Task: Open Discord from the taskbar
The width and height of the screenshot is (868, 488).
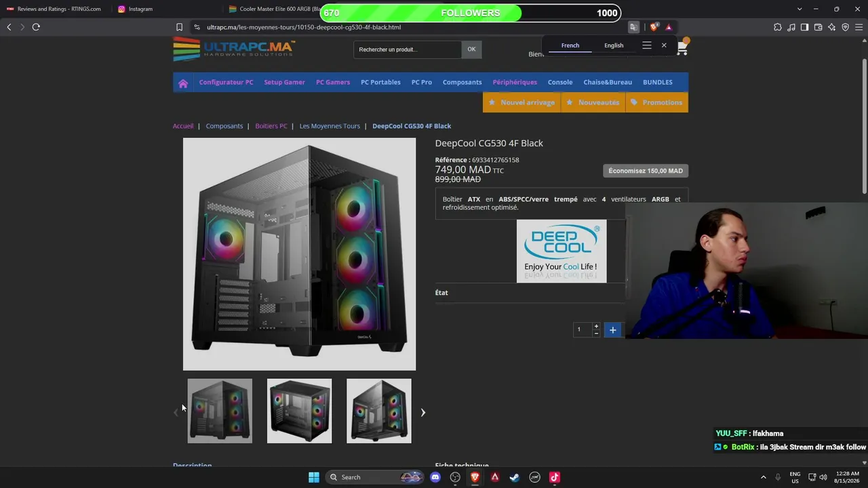Action: click(435, 477)
